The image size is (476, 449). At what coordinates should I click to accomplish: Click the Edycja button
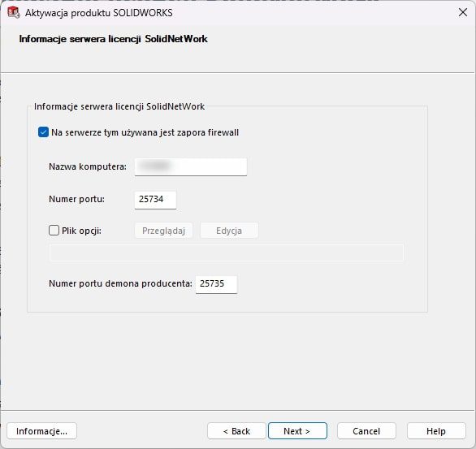[x=229, y=231]
